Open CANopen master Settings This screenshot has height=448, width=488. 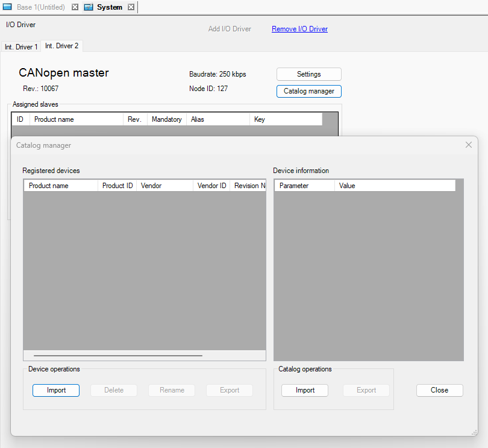tap(308, 74)
